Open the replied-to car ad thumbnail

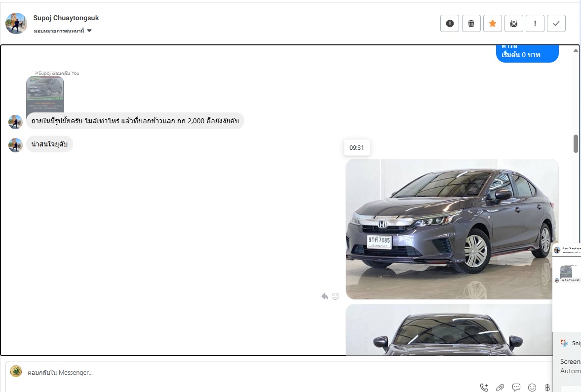click(45, 94)
